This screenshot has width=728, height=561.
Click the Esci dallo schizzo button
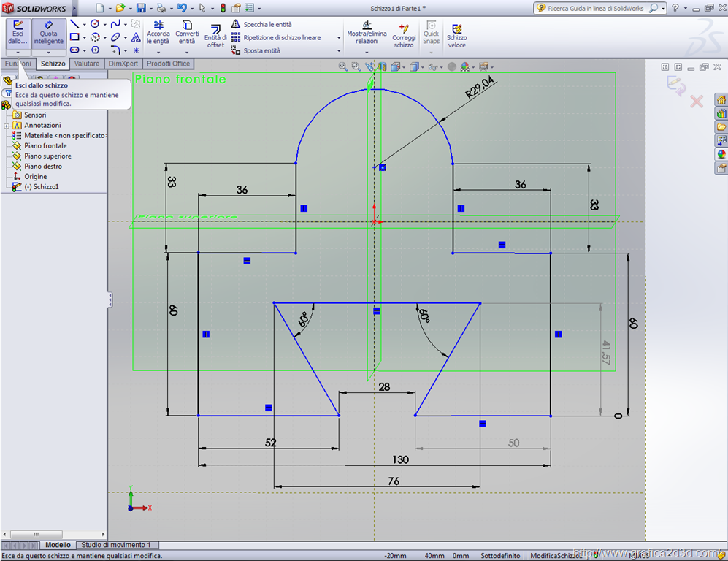pyautogui.click(x=18, y=33)
